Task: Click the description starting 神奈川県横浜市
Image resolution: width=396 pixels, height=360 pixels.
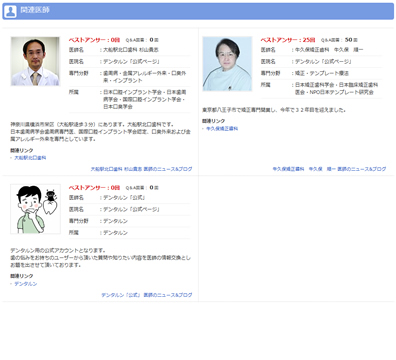Action: click(100, 132)
